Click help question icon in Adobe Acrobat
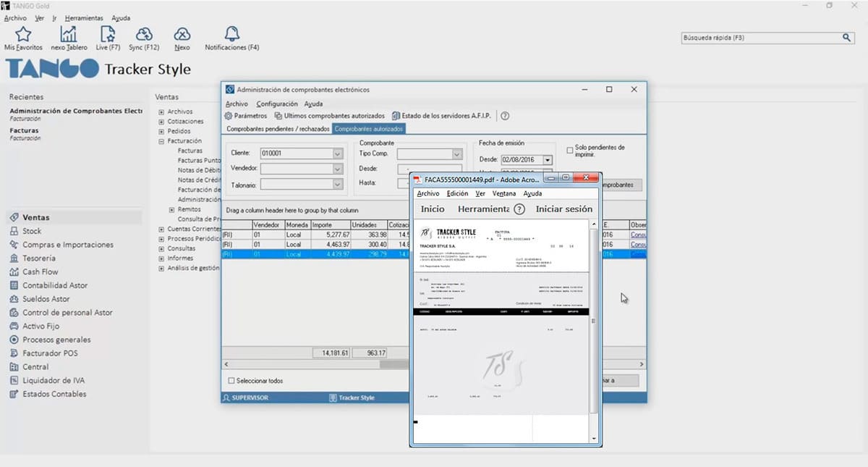Viewport: 868px width, 467px height. pos(519,209)
